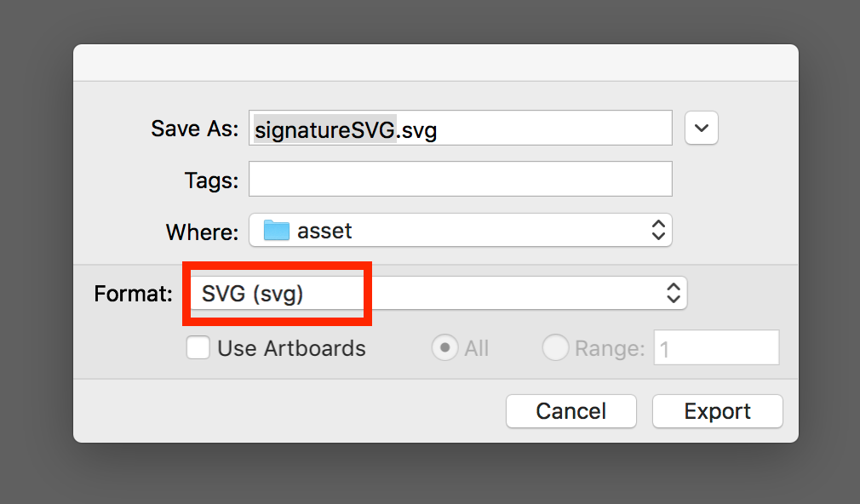The image size is (860, 504).
Task: Click the dialog title bar area
Action: (436, 61)
